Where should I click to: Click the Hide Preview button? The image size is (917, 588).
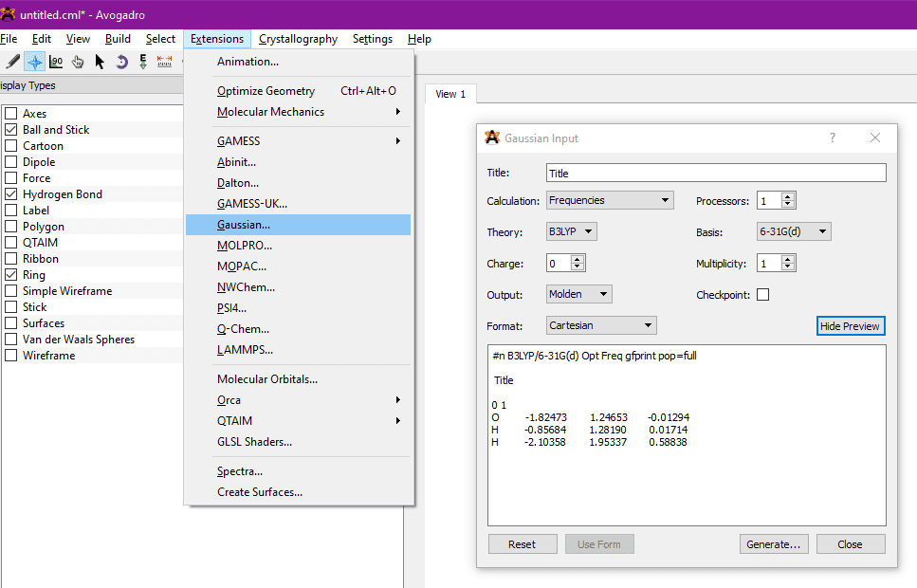(850, 325)
